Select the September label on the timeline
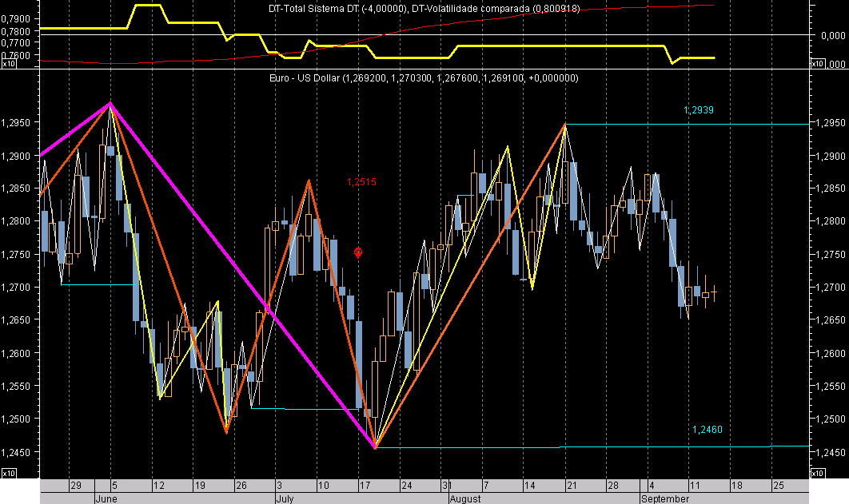 (667, 498)
